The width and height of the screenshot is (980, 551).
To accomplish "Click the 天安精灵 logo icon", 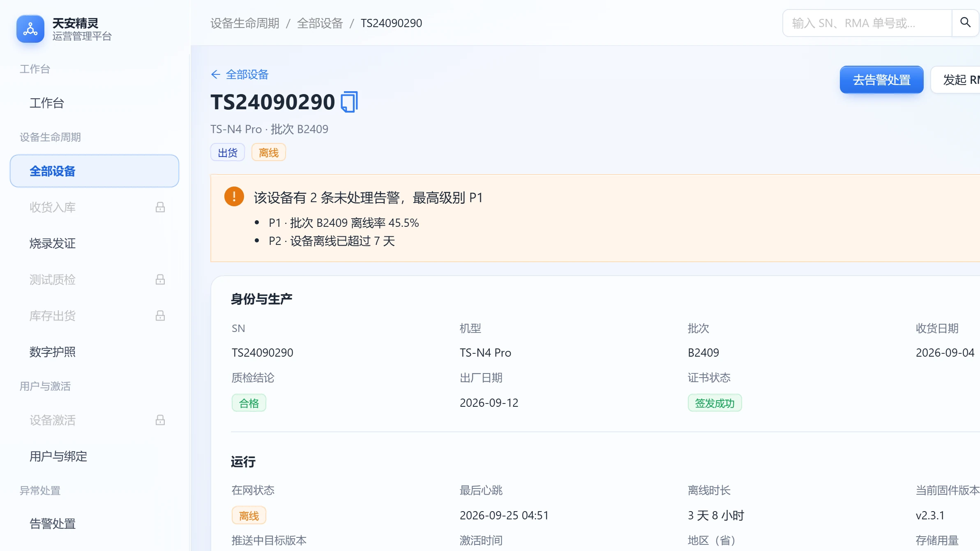I will [30, 29].
